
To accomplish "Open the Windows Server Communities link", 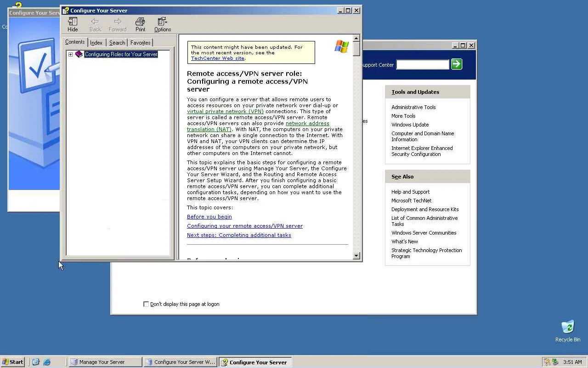I will point(424,233).
